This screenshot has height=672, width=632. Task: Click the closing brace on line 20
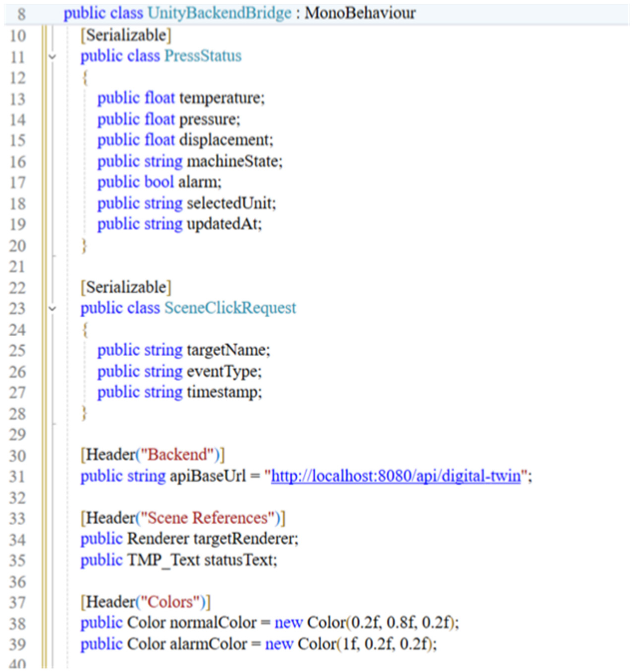84,246
